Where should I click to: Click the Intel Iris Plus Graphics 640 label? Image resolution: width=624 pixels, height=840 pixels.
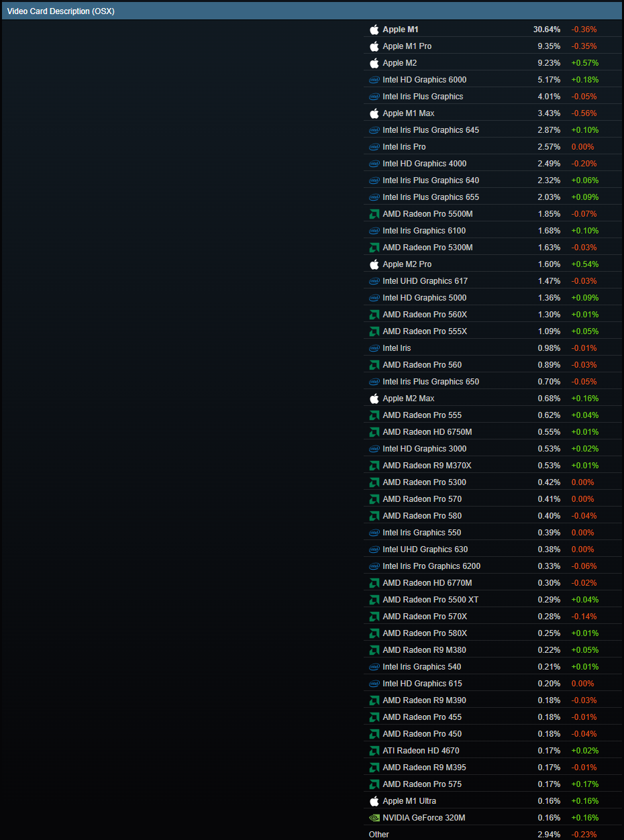(431, 180)
